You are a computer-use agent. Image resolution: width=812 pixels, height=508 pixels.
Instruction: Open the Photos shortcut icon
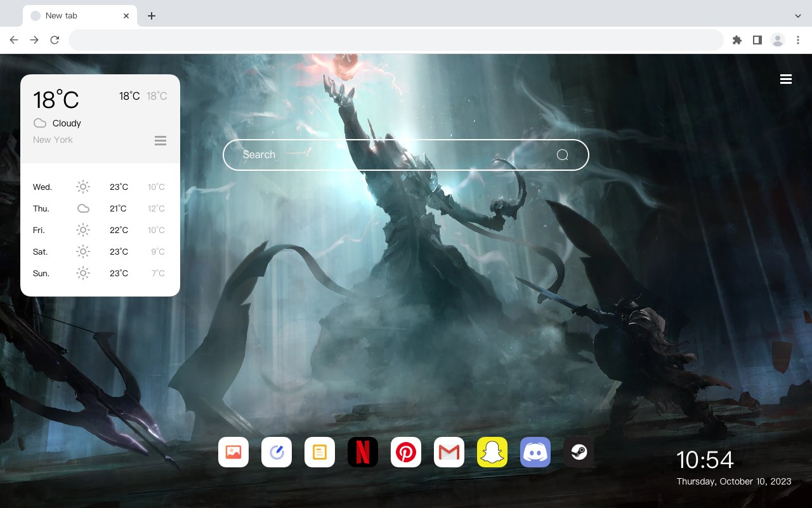[233, 452]
